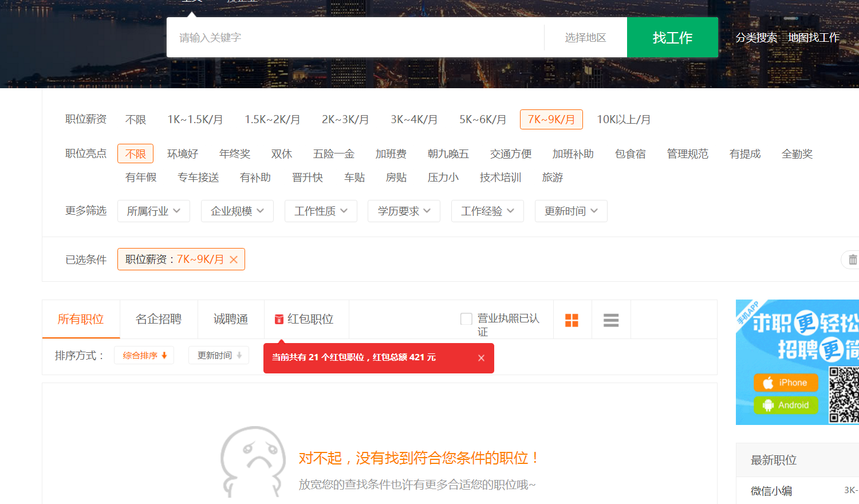Click the green 找工作 search button
This screenshot has width=859, height=504.
[672, 38]
